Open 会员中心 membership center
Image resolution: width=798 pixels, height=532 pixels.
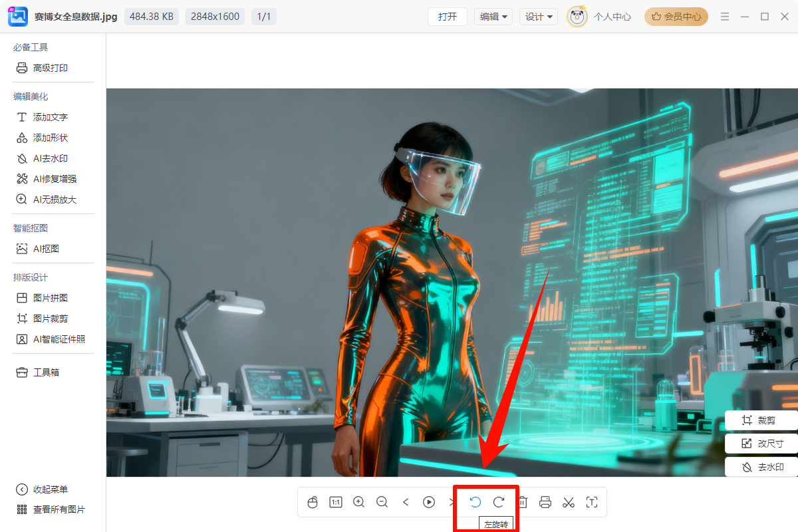(x=676, y=17)
